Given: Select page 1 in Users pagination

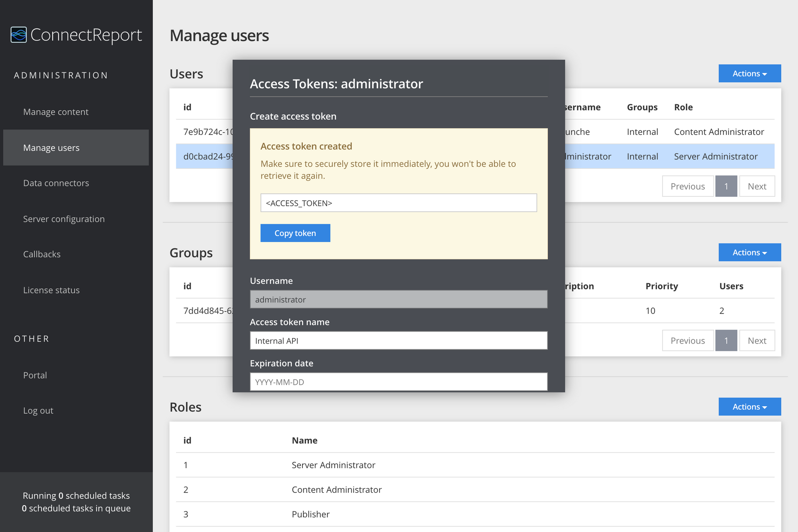Looking at the screenshot, I should tap(726, 186).
